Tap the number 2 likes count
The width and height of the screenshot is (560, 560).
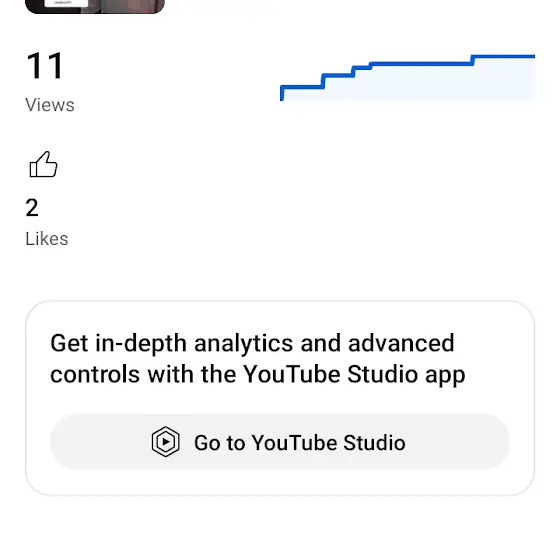click(32, 208)
